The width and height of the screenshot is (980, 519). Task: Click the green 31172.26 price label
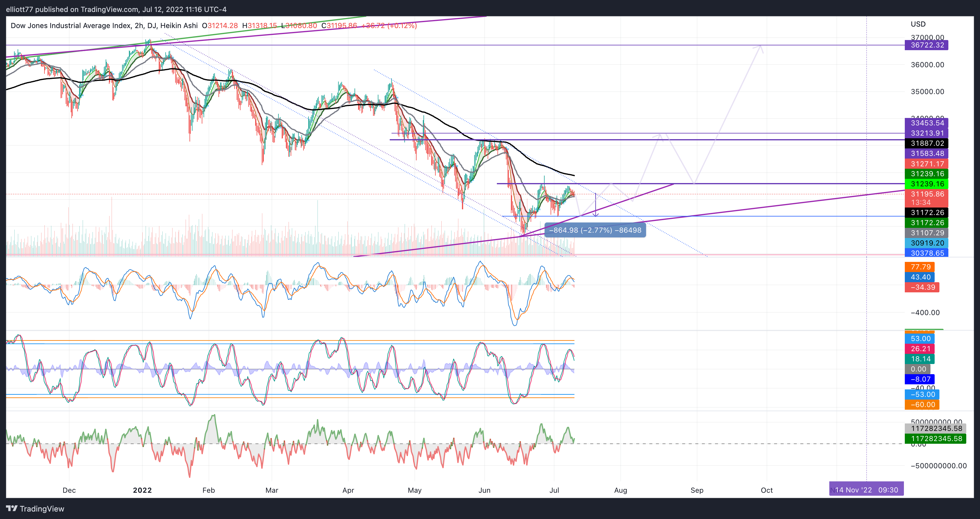click(926, 223)
